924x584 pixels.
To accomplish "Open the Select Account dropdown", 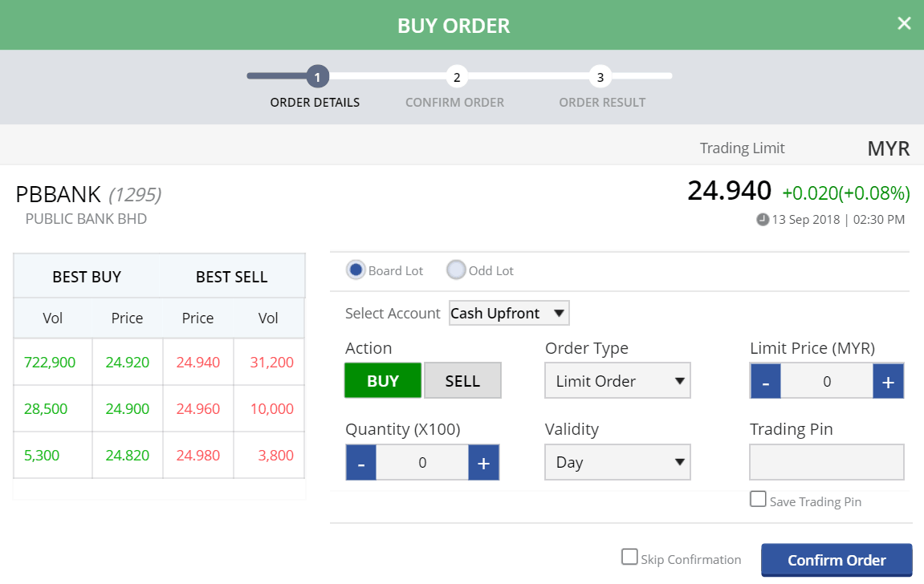I will 509,313.
